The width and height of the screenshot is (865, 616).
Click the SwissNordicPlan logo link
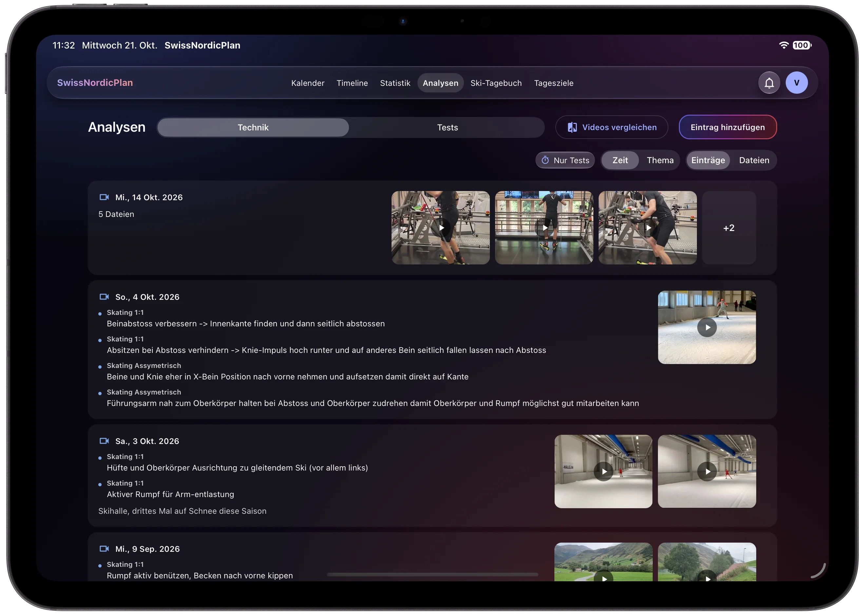click(95, 83)
